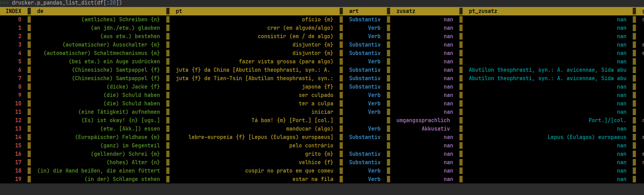Select the 'zusatz' column header
Image resolution: width=644 pixels, height=195 pixels.
click(x=406, y=11)
